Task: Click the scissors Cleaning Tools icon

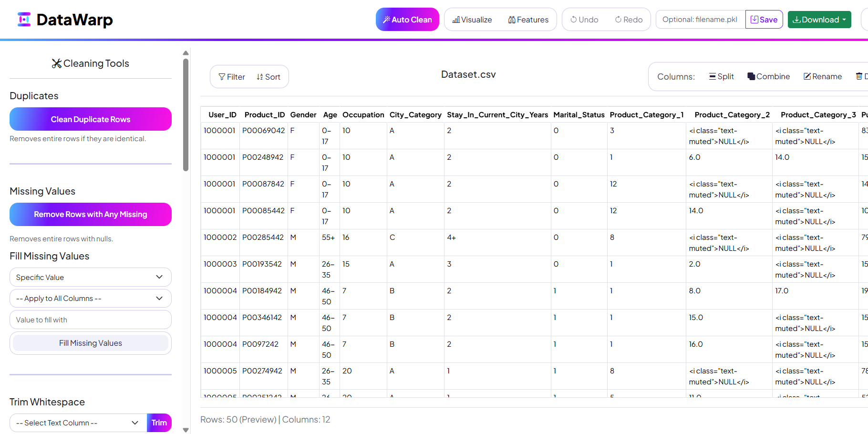Action: point(57,63)
